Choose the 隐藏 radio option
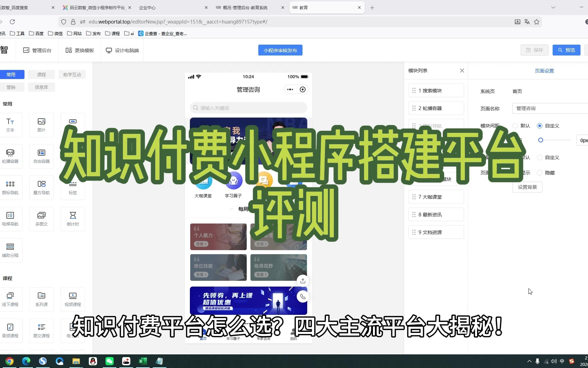 [539, 173]
